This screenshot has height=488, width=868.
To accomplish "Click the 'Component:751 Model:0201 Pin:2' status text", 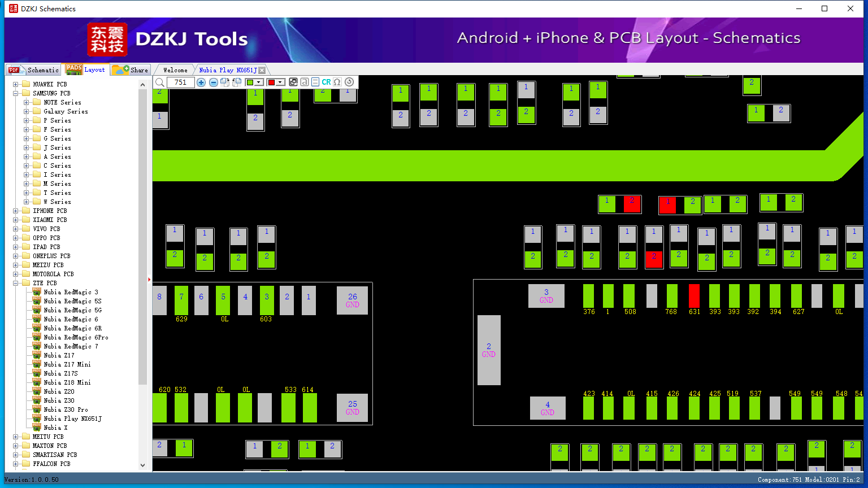I will click(x=809, y=480).
